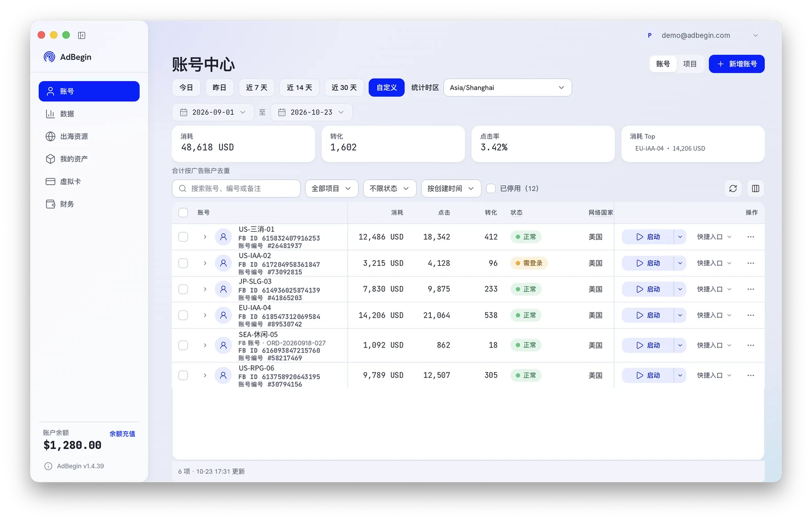Open the demo@adbegin.com user menu
Viewport: 812px width, 522px height.
click(x=702, y=35)
